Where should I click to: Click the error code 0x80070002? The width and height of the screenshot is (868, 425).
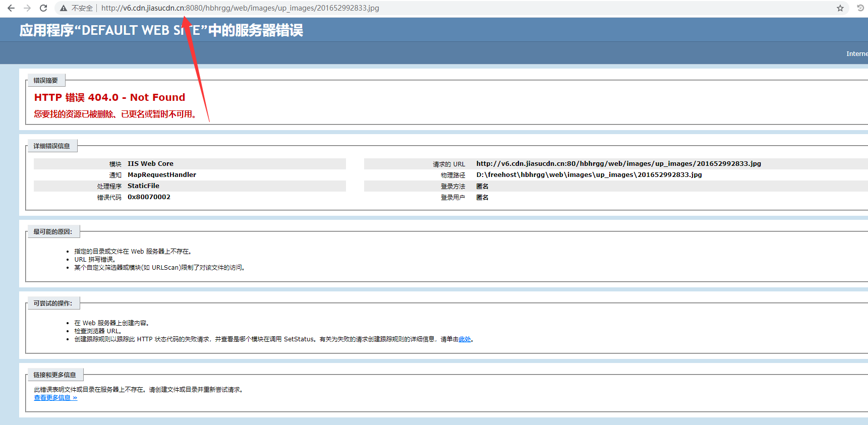pos(149,197)
